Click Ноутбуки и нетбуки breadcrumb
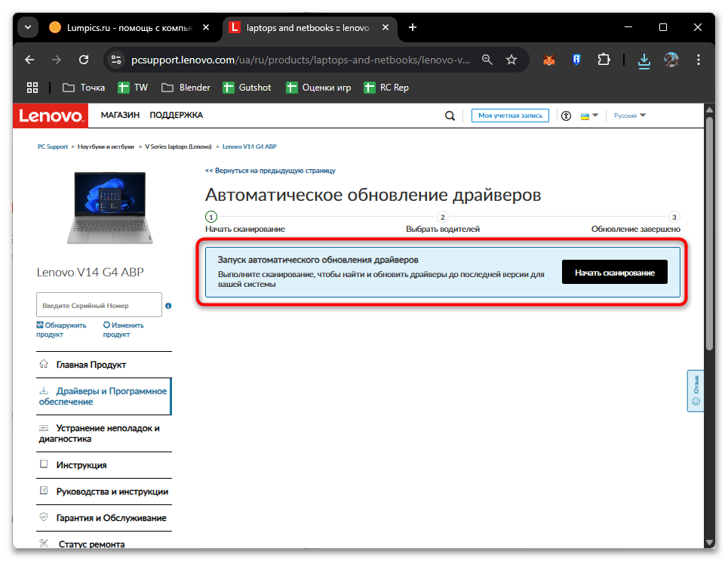 pos(106,146)
